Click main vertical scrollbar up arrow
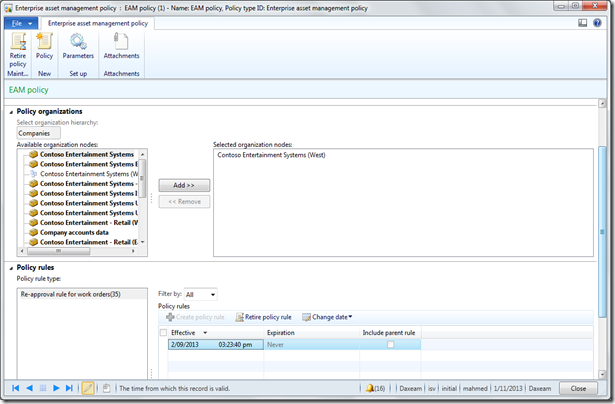The image size is (615, 404). click(602, 104)
